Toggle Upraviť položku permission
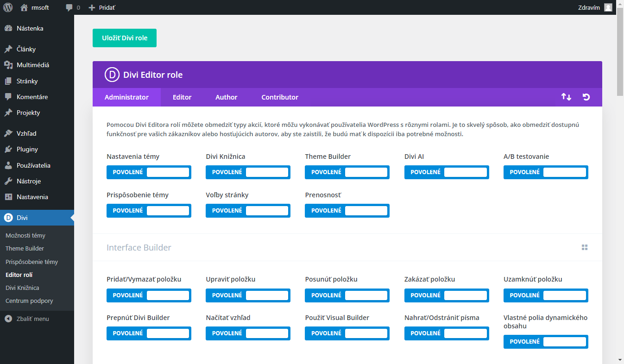 click(248, 295)
